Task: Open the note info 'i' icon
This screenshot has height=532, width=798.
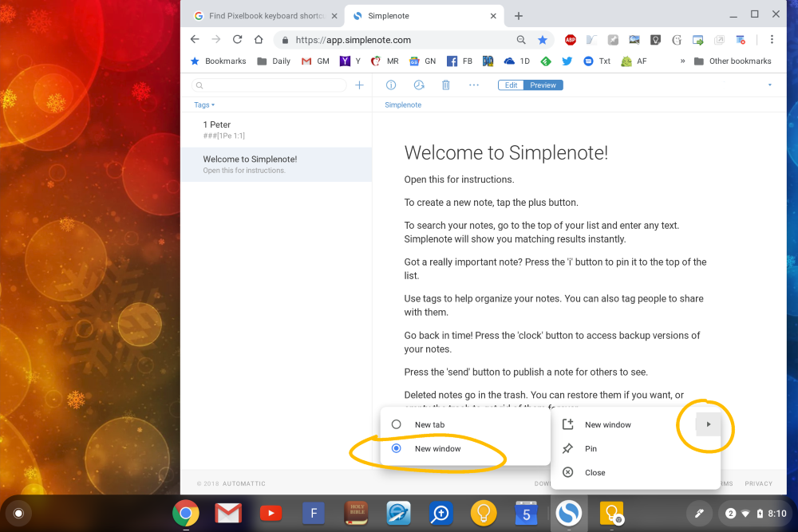Action: (391, 85)
